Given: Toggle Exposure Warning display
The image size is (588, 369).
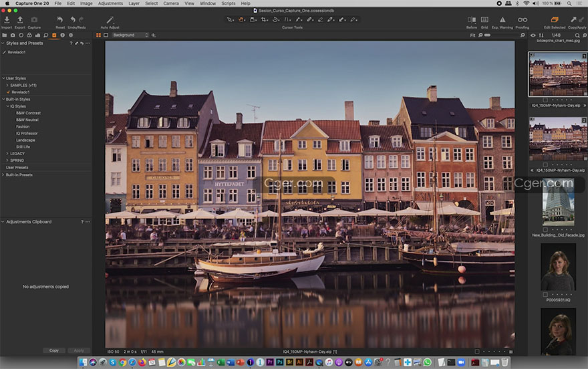Looking at the screenshot, I should [x=502, y=19].
